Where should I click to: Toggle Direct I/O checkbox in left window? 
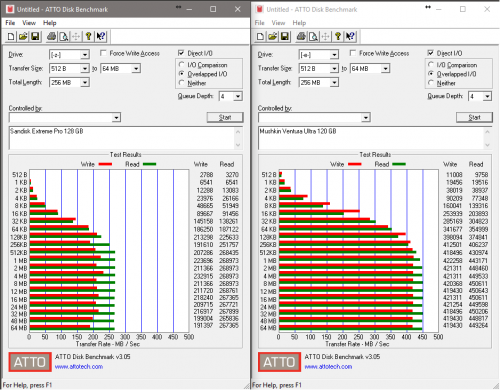pos(181,53)
